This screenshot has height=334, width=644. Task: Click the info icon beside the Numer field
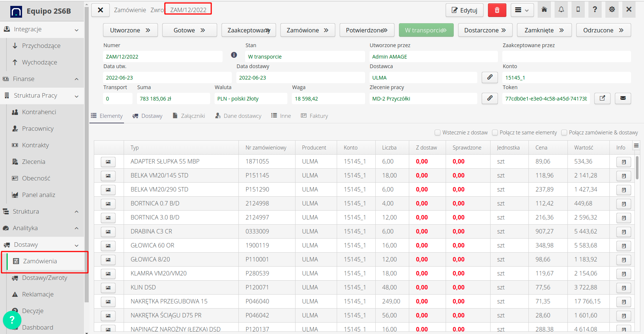tap(234, 55)
